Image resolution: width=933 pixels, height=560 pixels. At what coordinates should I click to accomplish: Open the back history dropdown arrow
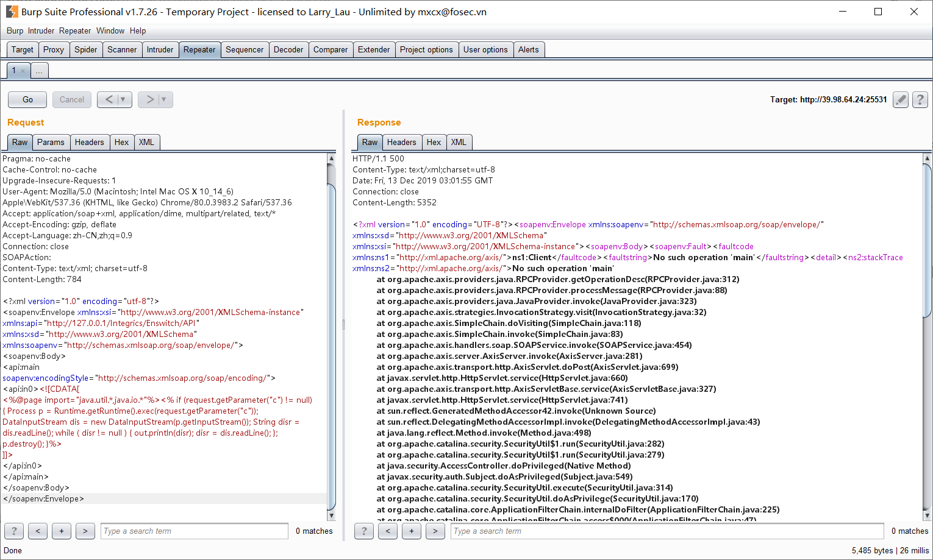124,99
